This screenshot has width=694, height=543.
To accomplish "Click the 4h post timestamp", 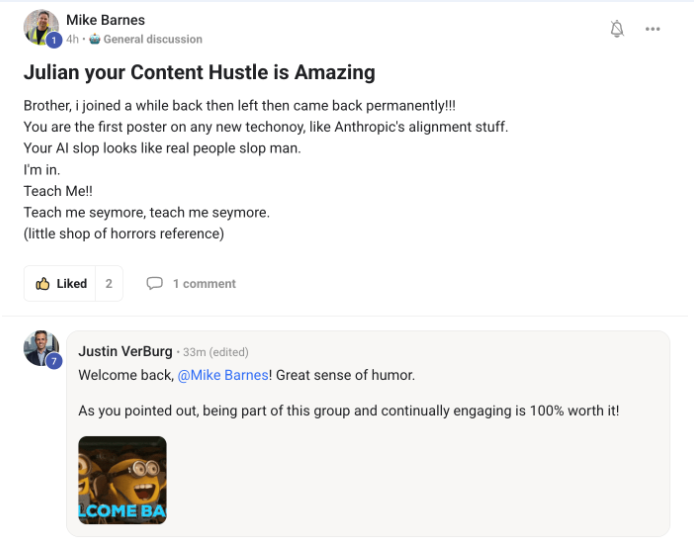I will pyautogui.click(x=72, y=40).
